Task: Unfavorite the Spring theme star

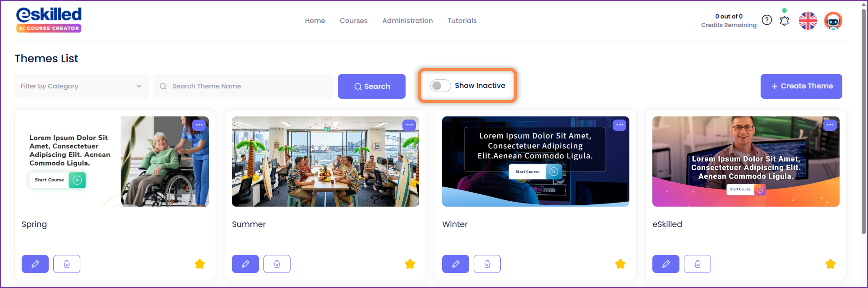Action: pos(200,264)
